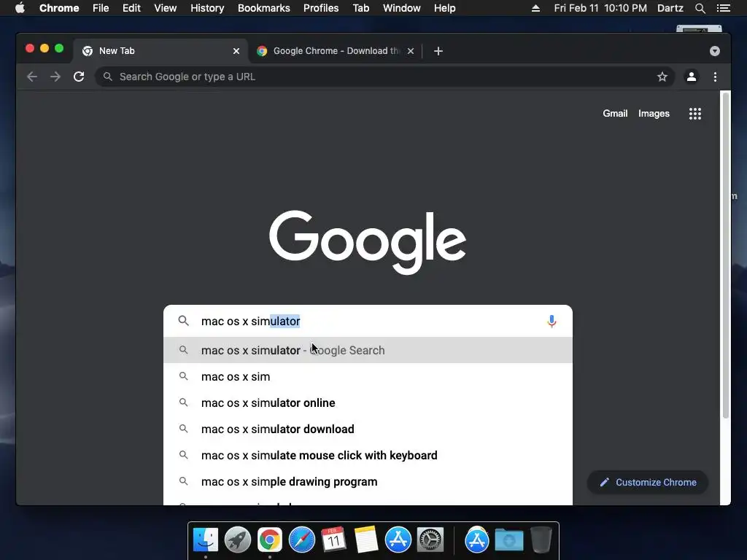747x560 pixels.
Task: Select suggestion 'mac os x simulator download'
Action: pos(368,429)
